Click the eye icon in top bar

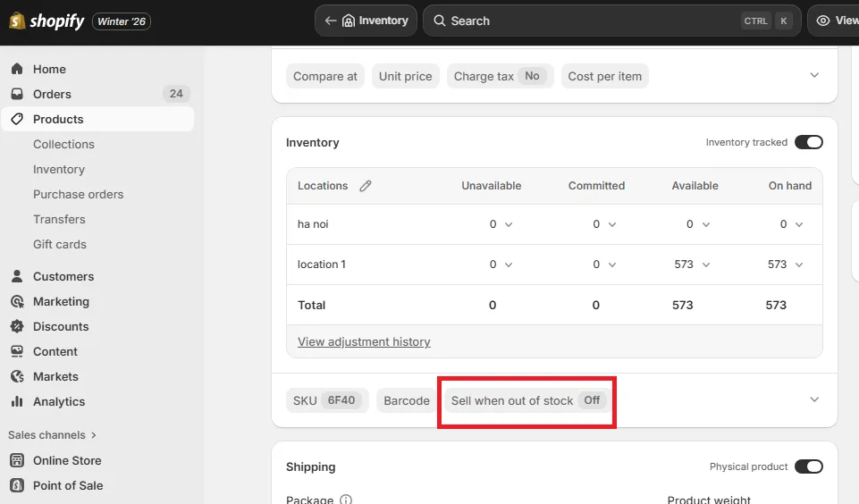[x=823, y=21]
